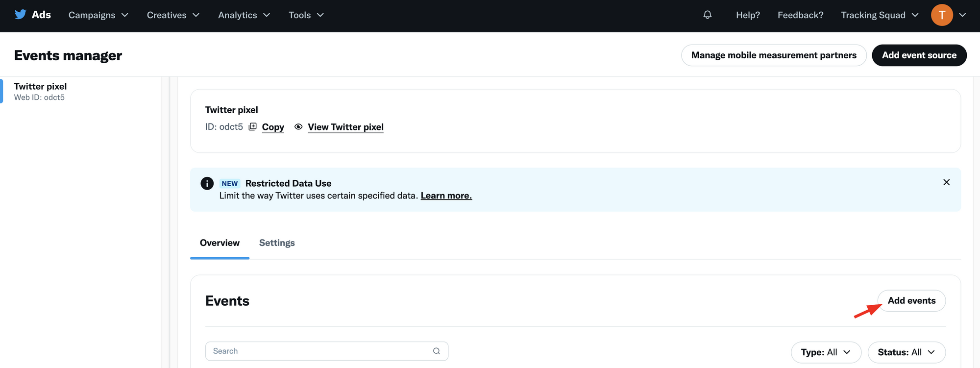Click the Help? link
Image resolution: width=980 pixels, height=368 pixels.
pyautogui.click(x=748, y=15)
